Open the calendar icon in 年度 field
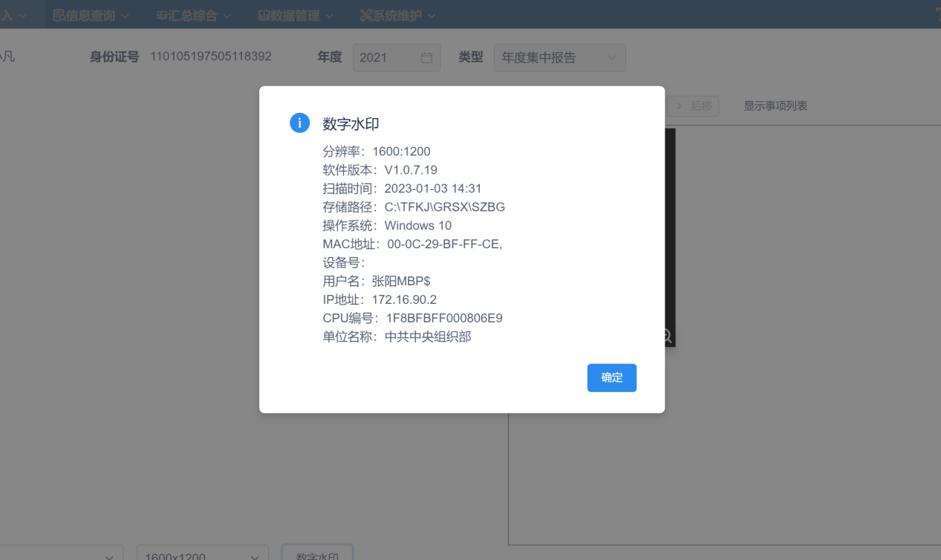This screenshot has width=941, height=560. click(426, 58)
